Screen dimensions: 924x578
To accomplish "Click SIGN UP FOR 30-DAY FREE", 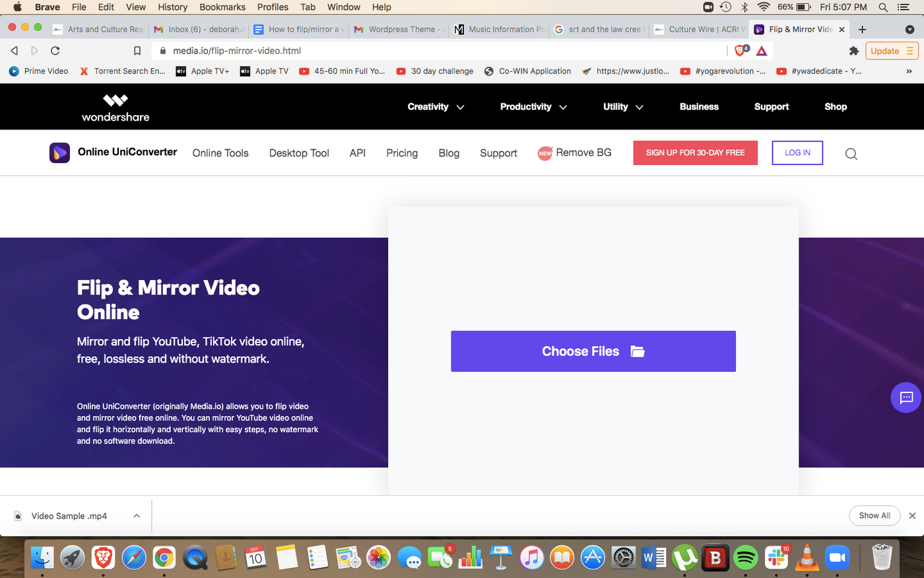I will click(695, 153).
